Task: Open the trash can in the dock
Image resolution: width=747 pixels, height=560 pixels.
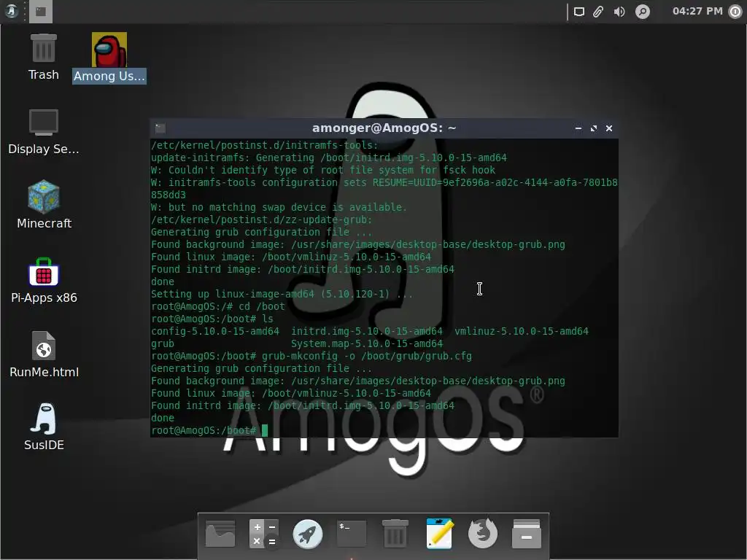Action: (395, 534)
